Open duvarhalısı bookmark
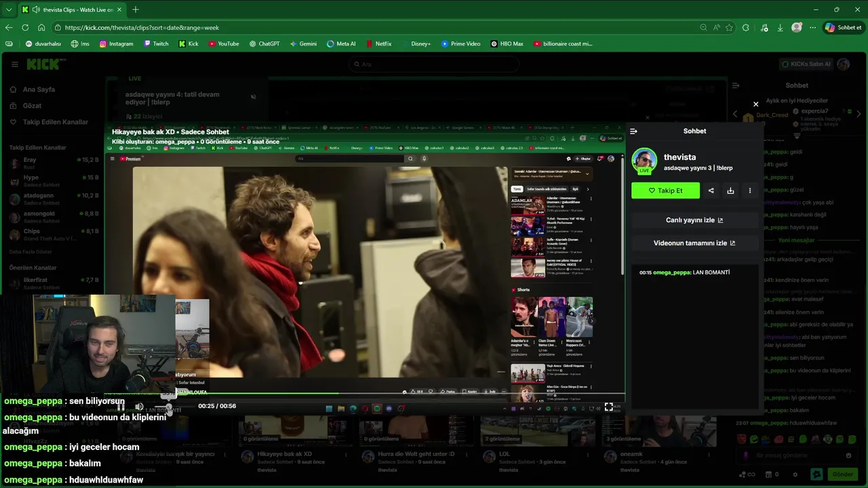 click(x=43, y=44)
